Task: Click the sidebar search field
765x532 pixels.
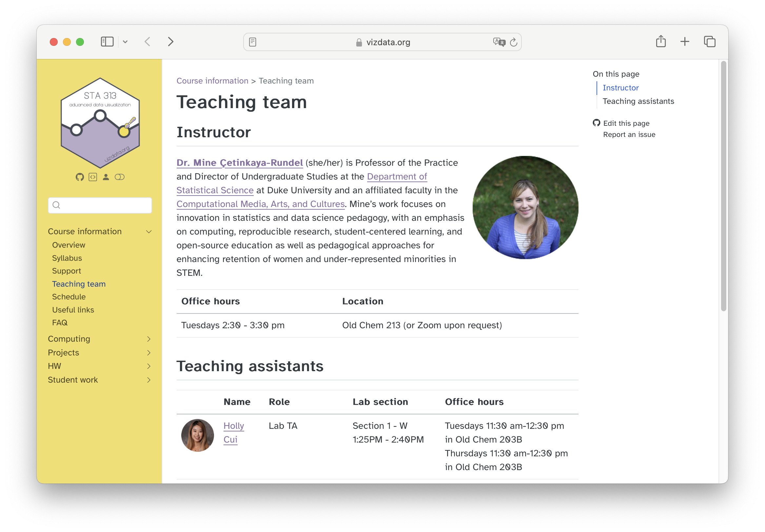Action: point(100,205)
